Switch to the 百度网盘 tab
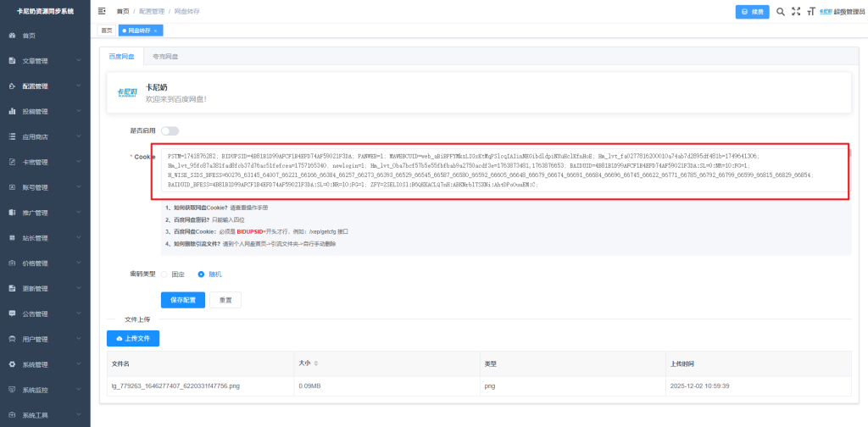868x427 pixels. [x=121, y=57]
